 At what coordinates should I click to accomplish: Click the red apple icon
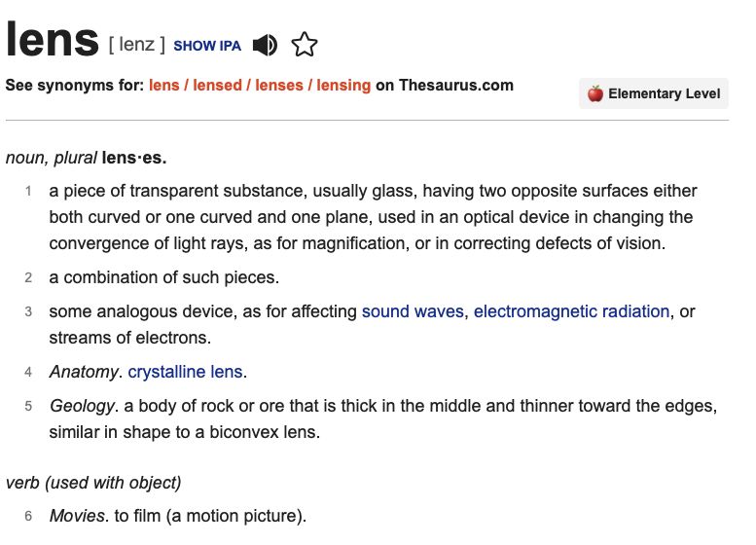point(594,93)
